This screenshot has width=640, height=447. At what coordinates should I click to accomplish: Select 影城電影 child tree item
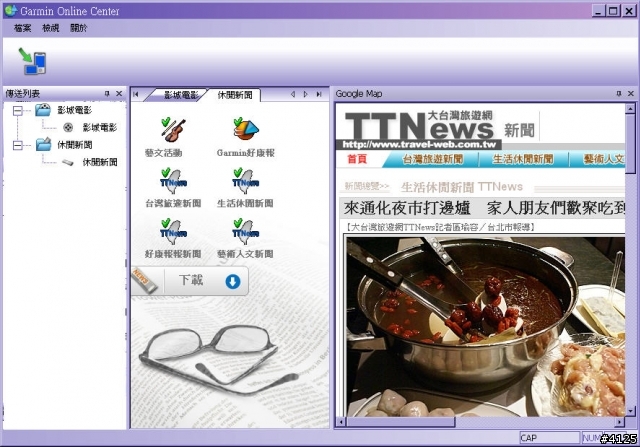click(100, 127)
